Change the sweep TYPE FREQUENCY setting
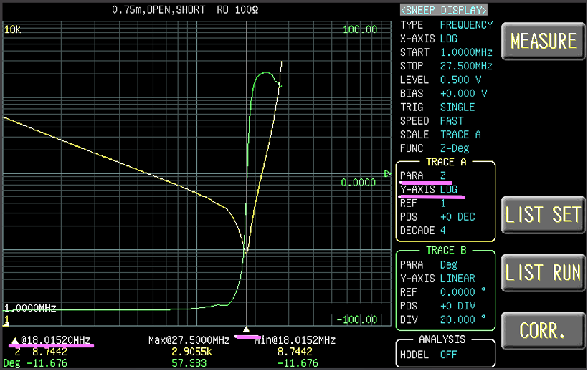Viewport: 588px width, 371px height. pos(466,24)
